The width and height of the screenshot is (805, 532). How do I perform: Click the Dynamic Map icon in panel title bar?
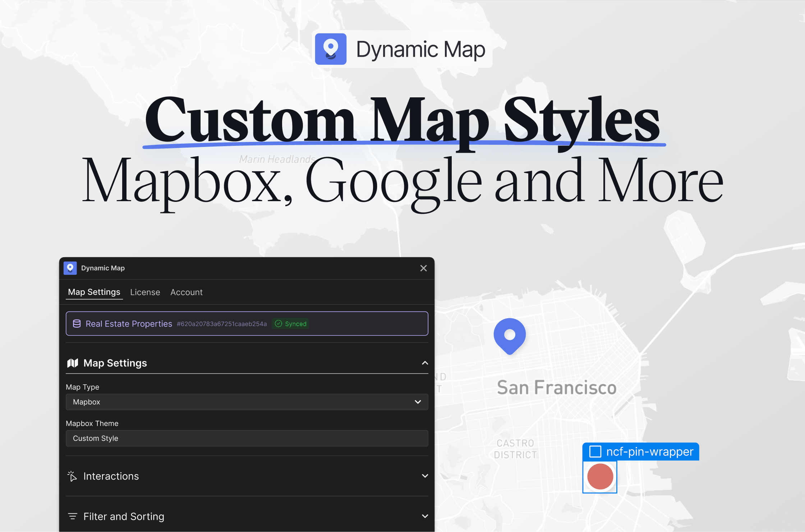click(x=70, y=268)
